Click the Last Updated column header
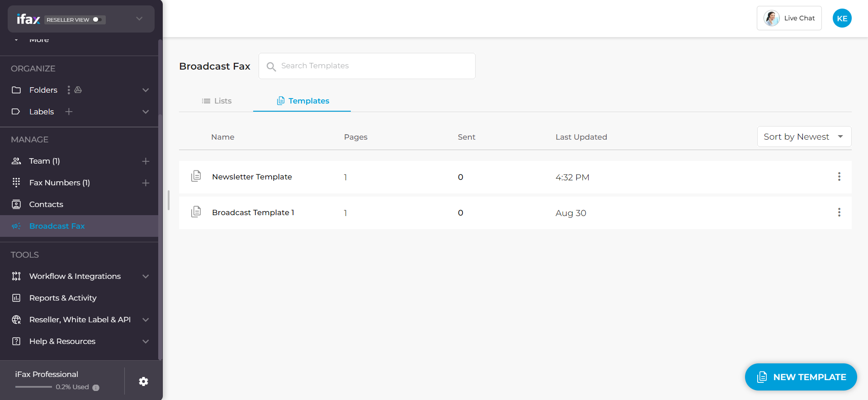The height and width of the screenshot is (400, 868). click(581, 137)
